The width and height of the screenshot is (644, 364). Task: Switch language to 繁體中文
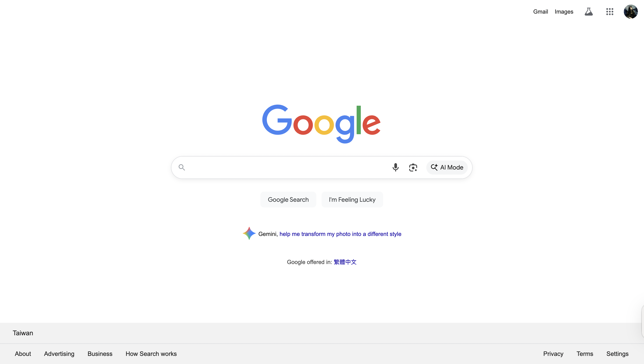coord(345,262)
